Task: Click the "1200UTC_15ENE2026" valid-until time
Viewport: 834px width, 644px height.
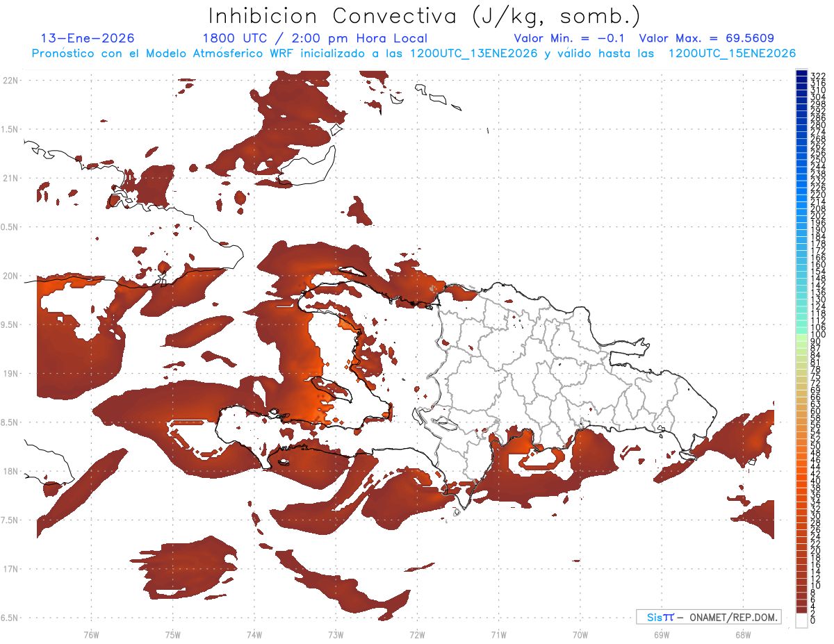Action: coord(732,53)
